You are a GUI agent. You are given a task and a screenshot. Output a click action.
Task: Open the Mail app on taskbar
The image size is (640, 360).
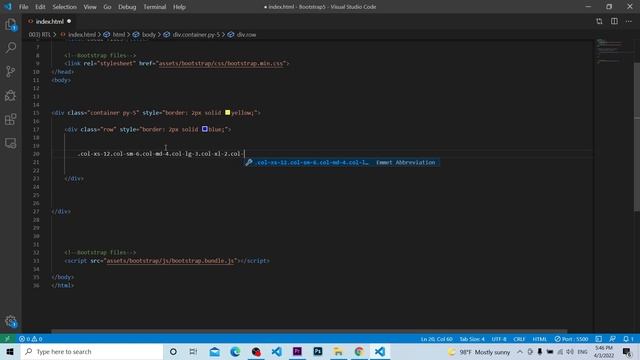(214, 351)
